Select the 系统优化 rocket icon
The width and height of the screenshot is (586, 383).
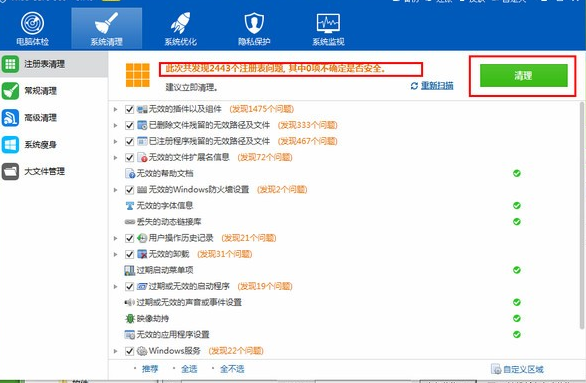click(x=181, y=23)
